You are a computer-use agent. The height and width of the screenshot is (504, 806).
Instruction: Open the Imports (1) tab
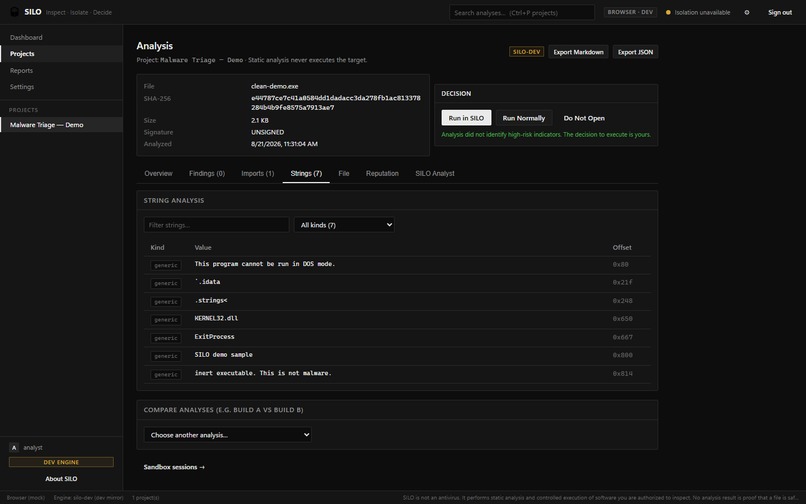click(x=258, y=173)
